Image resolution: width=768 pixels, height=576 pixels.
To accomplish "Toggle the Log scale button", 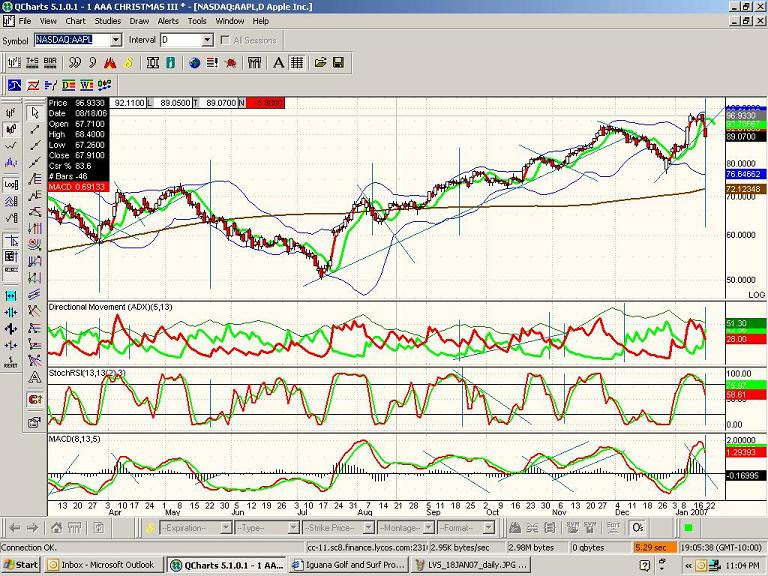I will point(11,184).
